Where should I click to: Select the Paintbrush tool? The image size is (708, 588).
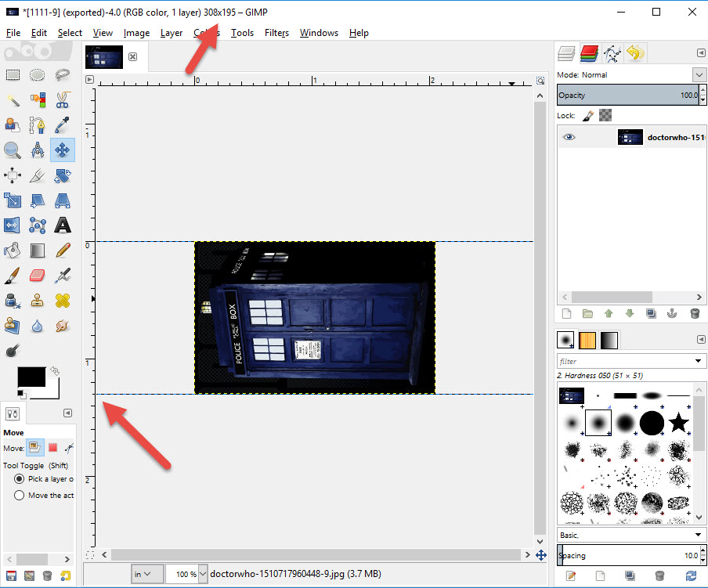13,276
